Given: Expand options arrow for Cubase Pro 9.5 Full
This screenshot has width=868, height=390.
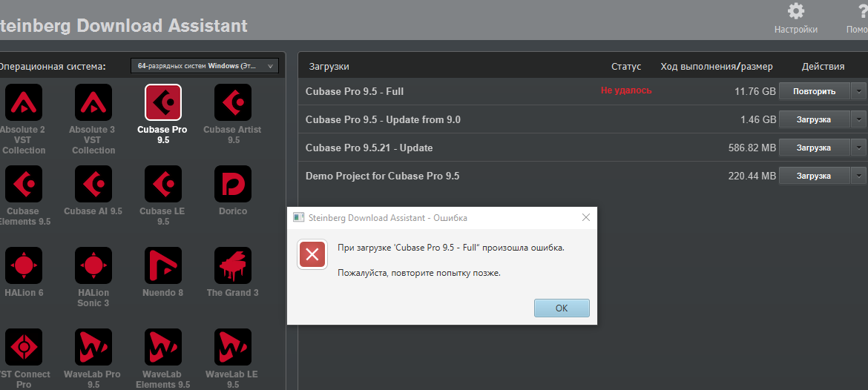Looking at the screenshot, I should click(858, 90).
